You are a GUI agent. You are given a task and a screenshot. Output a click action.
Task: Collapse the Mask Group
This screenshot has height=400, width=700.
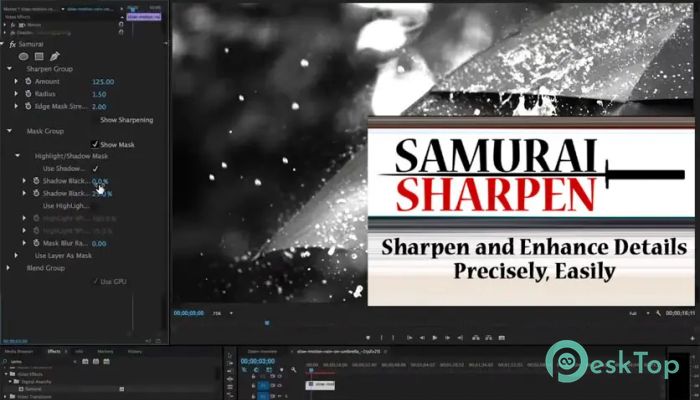[x=9, y=131]
